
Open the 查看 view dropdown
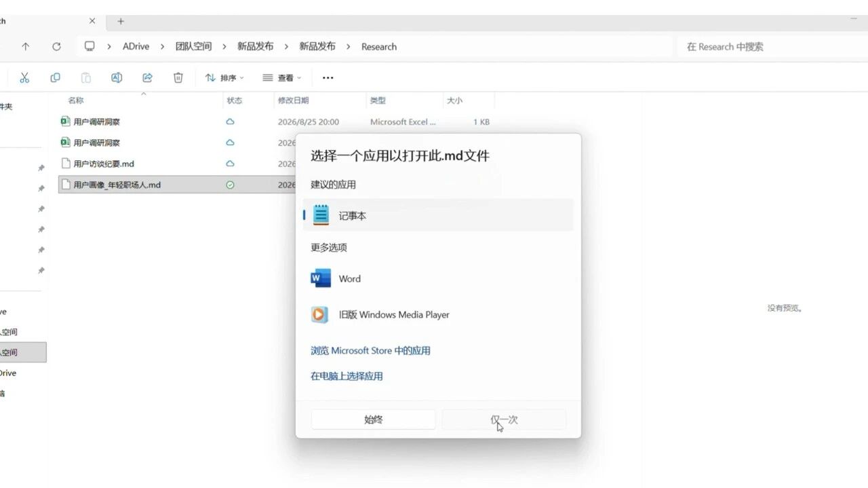(282, 78)
